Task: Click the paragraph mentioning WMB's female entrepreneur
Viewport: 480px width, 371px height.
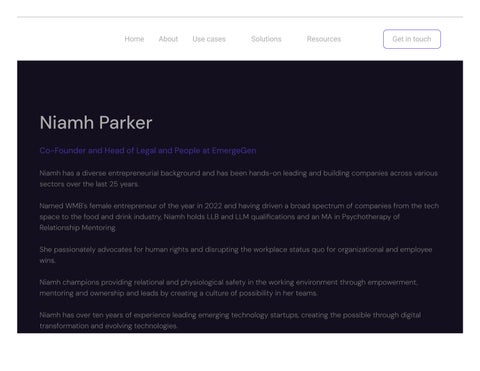Action: pos(239,217)
